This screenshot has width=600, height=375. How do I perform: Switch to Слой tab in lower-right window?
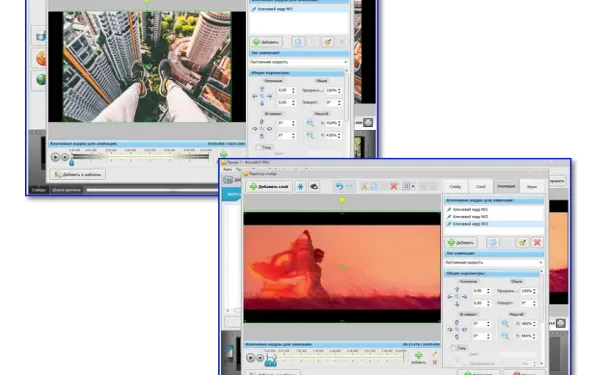(481, 187)
